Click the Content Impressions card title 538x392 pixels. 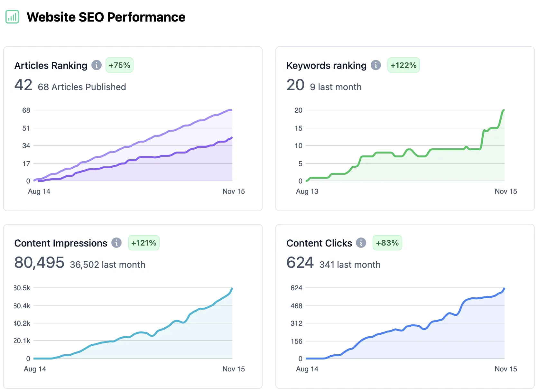click(x=60, y=243)
